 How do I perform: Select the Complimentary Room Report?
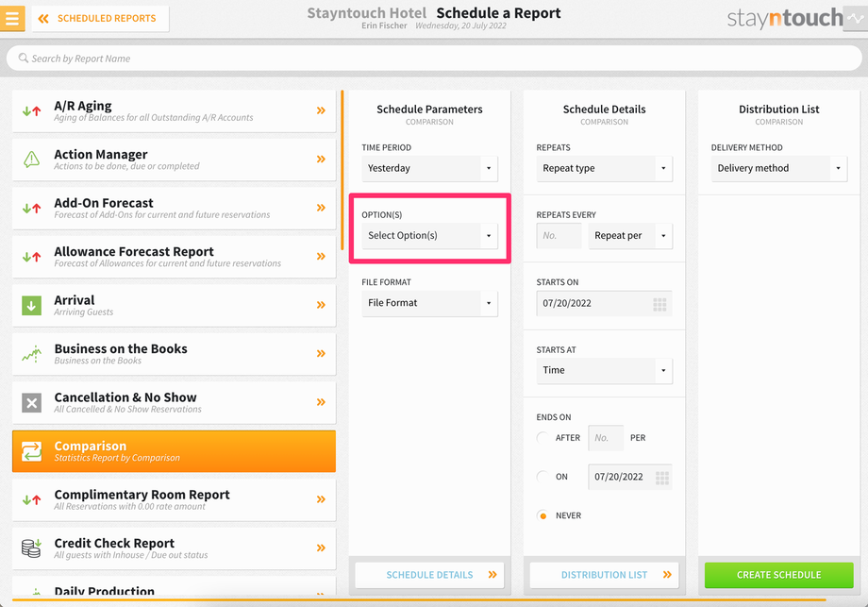pyautogui.click(x=174, y=499)
